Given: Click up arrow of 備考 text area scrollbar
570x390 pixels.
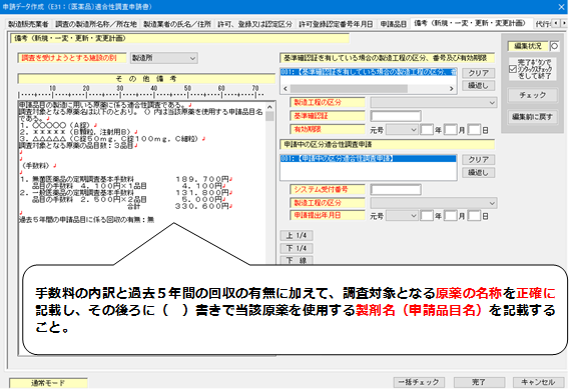Looking at the screenshot, I should [270, 107].
